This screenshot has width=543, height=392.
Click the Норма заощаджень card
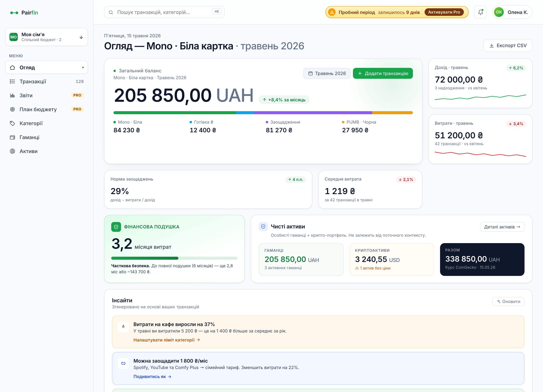(208, 189)
